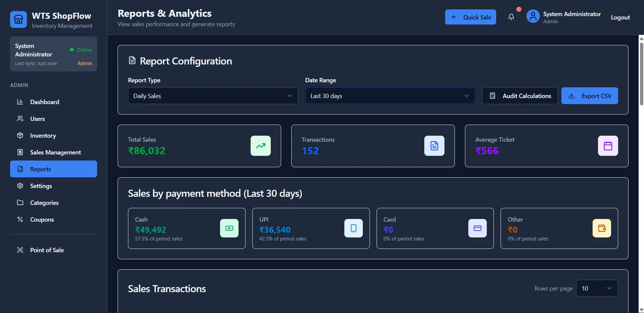Click the "42.5% of period sales" text
Viewport: 644px width, 313px height.
pos(283,239)
